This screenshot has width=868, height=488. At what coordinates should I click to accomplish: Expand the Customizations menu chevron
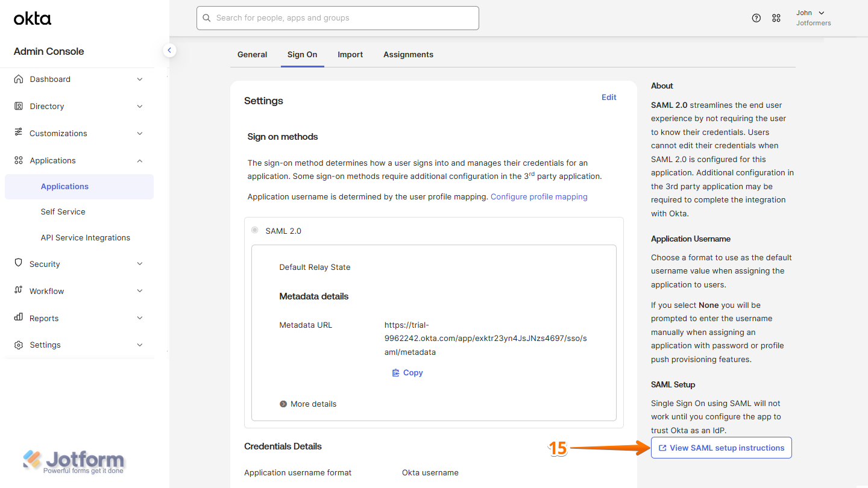tap(140, 133)
